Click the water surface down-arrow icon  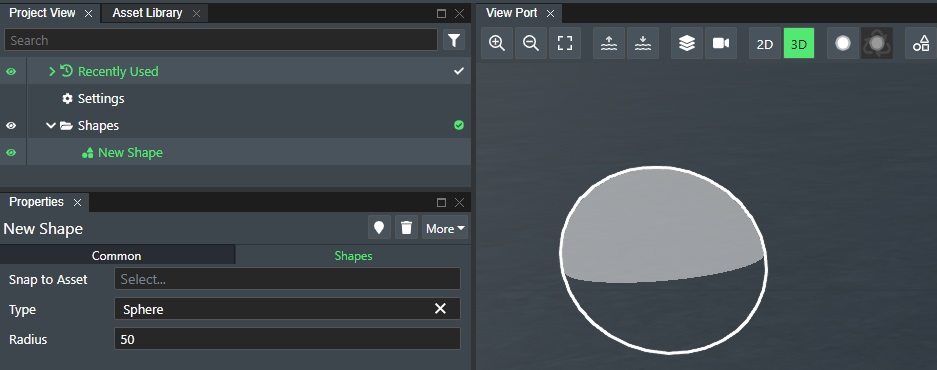643,43
